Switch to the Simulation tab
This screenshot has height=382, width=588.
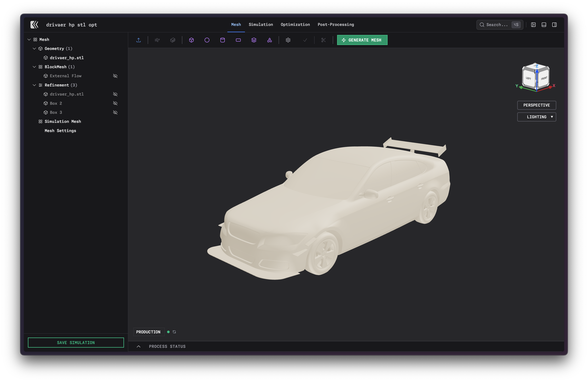[x=261, y=24]
